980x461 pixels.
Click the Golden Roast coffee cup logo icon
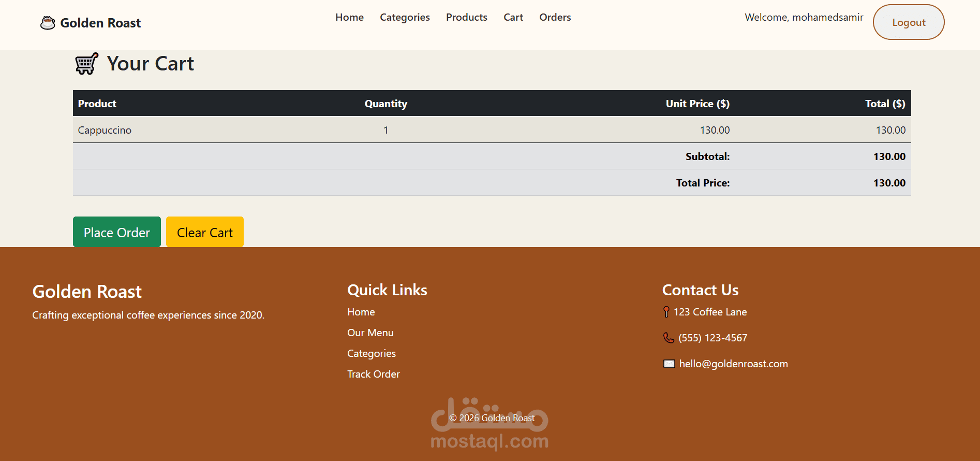coord(48,23)
